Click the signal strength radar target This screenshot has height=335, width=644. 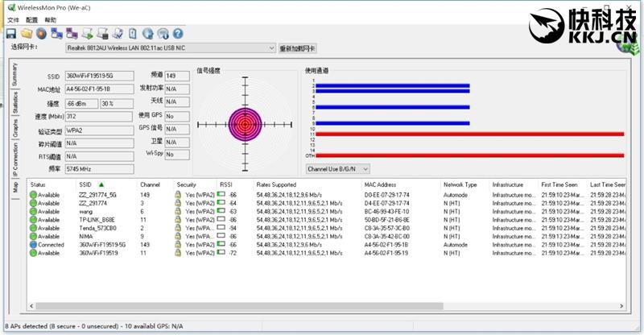(245, 124)
